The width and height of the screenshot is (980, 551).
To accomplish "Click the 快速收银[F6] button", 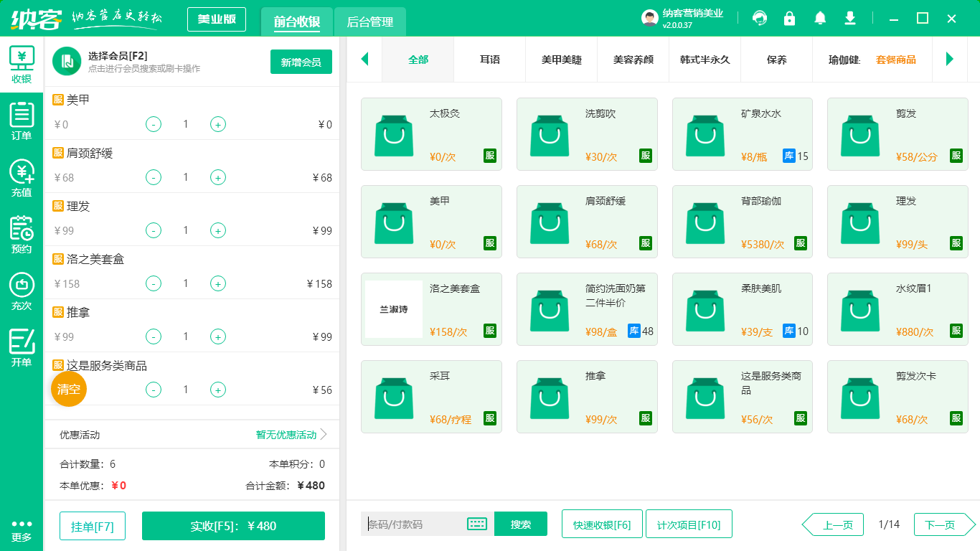I will point(602,524).
